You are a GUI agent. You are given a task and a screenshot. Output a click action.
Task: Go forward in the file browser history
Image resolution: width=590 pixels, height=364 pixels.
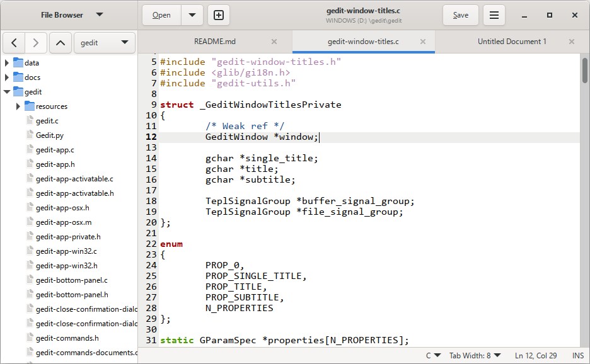point(35,42)
